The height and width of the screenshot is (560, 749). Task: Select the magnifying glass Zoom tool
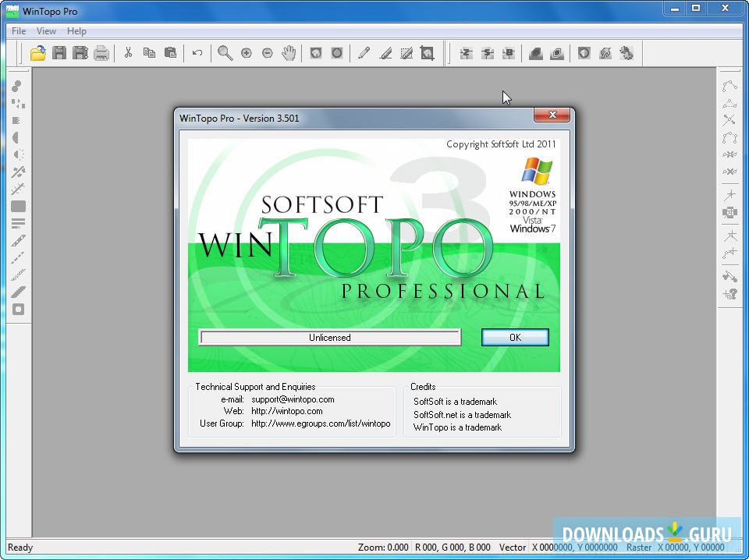(x=225, y=53)
